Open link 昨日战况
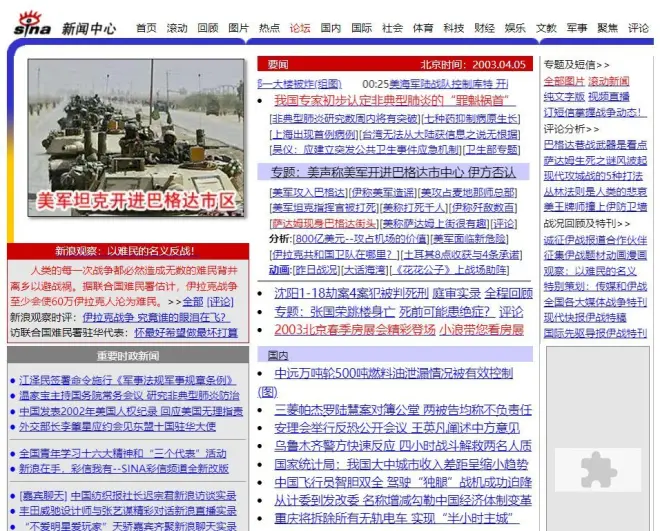 (x=316, y=270)
